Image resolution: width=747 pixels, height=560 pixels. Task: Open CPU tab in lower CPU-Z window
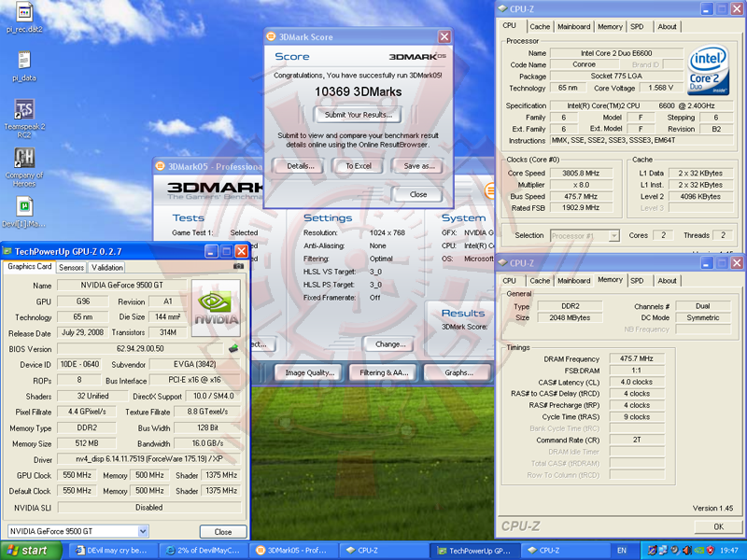(509, 281)
